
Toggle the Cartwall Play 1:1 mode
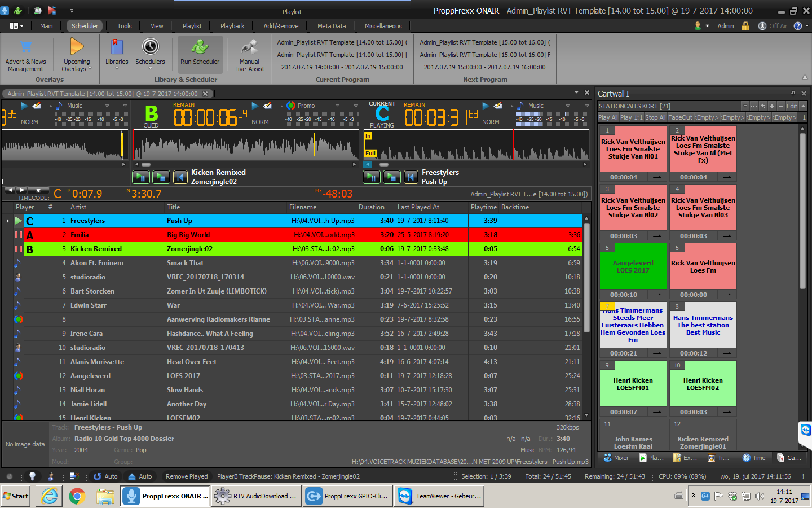(x=631, y=117)
